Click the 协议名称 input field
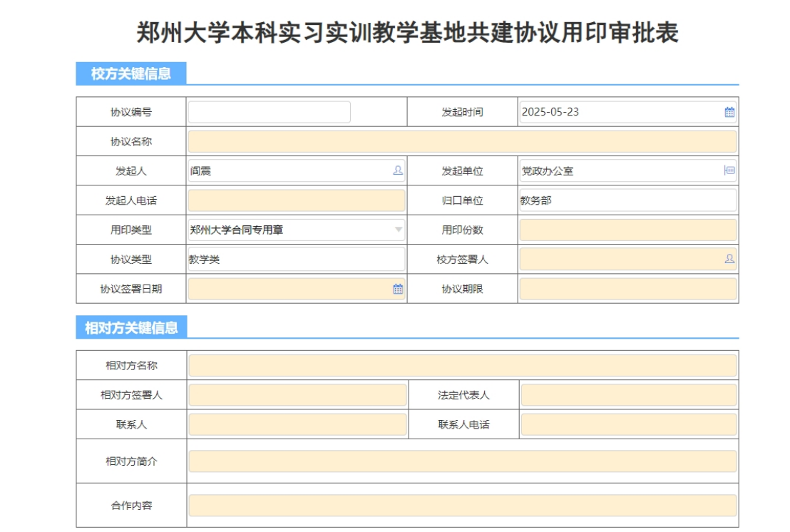The height and width of the screenshot is (532, 790). click(x=463, y=142)
